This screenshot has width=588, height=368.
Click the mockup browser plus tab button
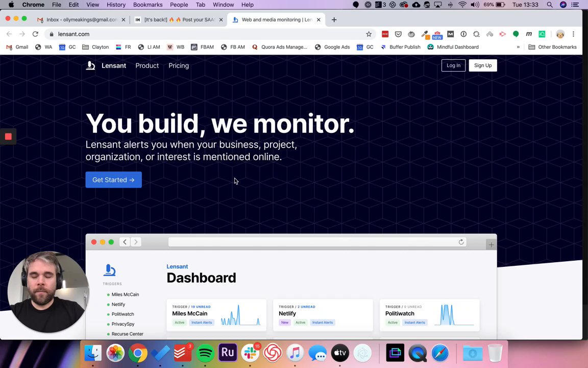491,245
